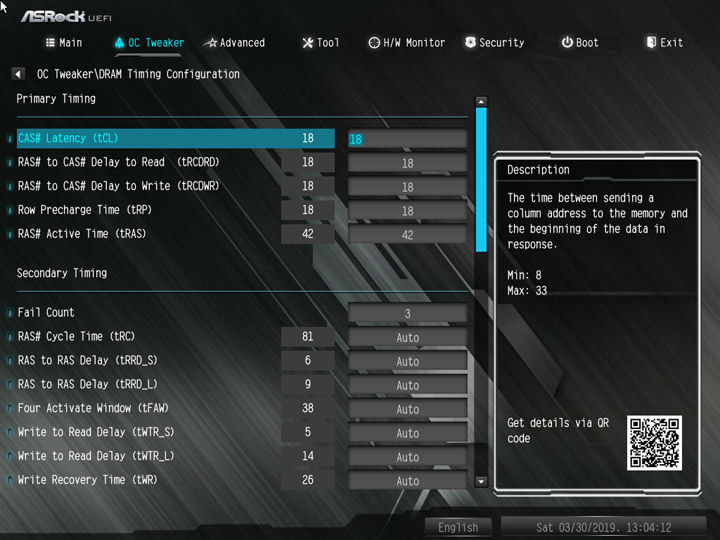The height and width of the screenshot is (540, 720).
Task: Select the RAS# Cycle Time (tRC) label
Action: (76, 337)
